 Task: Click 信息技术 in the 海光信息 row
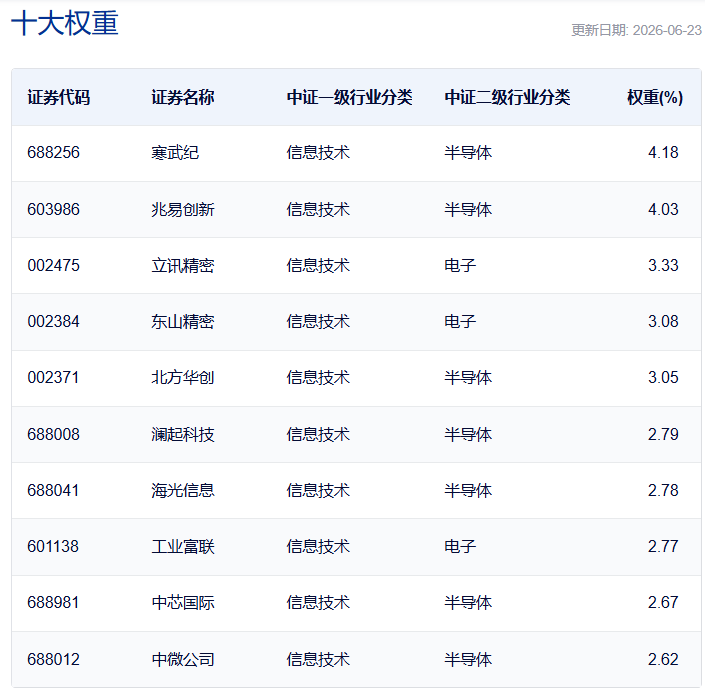click(318, 491)
